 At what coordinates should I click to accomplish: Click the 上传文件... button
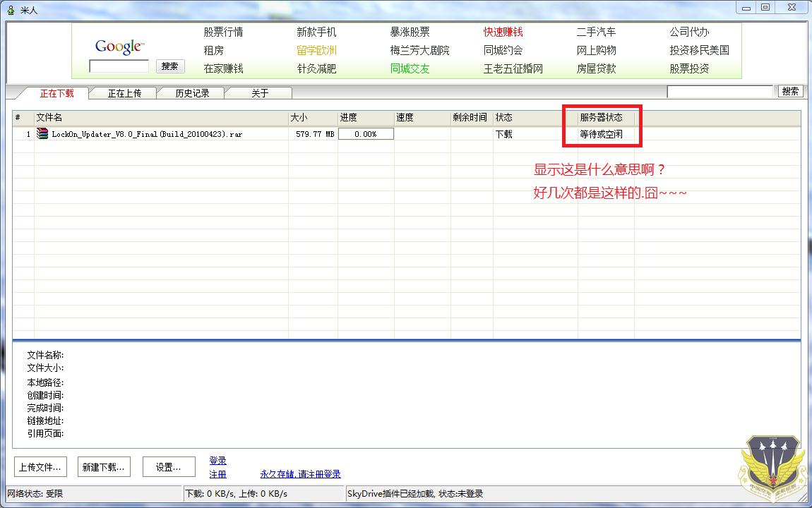click(40, 466)
